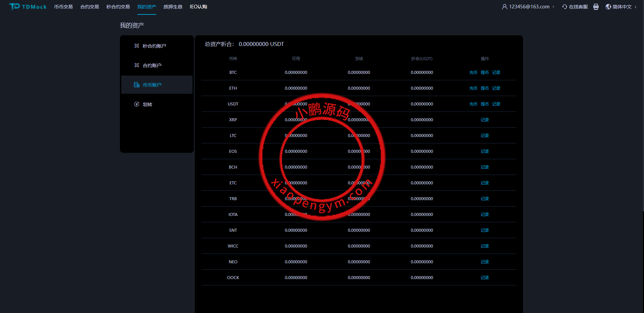View 记录 for the XRP row
Image resolution: width=644 pixels, height=313 pixels.
point(484,120)
